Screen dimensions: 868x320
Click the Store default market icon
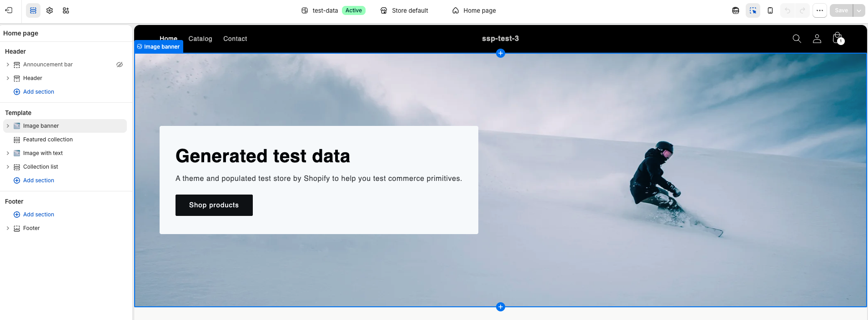[384, 10]
